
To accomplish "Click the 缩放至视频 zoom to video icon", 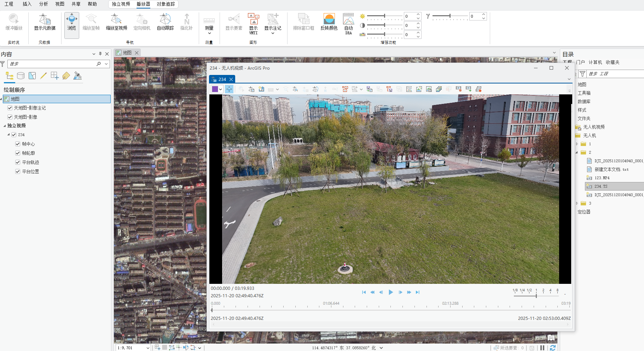I will (x=116, y=22).
